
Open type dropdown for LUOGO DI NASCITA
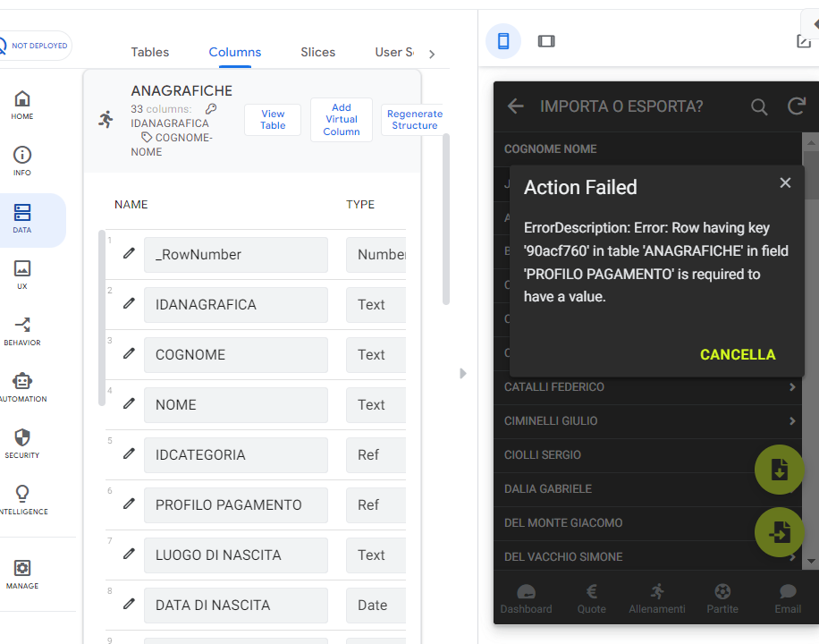[376, 555]
